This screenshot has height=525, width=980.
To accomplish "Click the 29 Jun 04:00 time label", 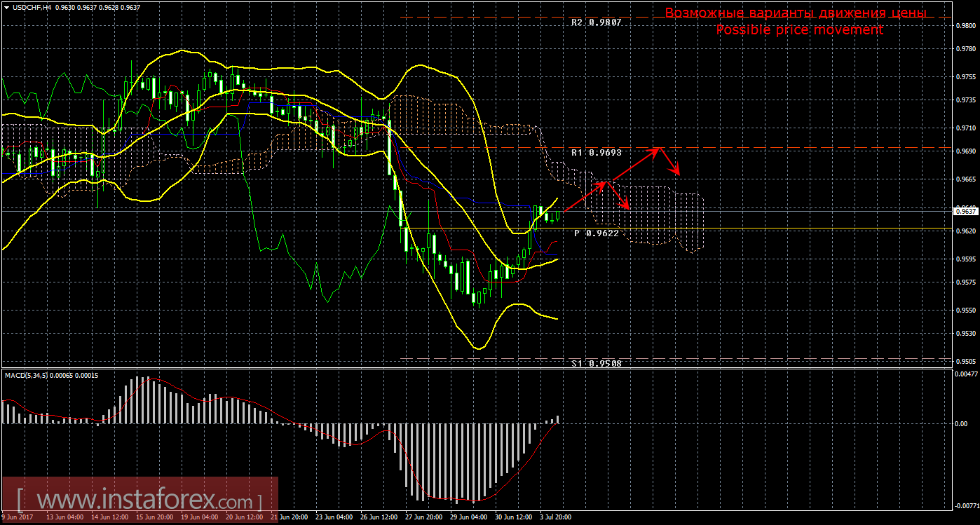I will click(x=469, y=518).
